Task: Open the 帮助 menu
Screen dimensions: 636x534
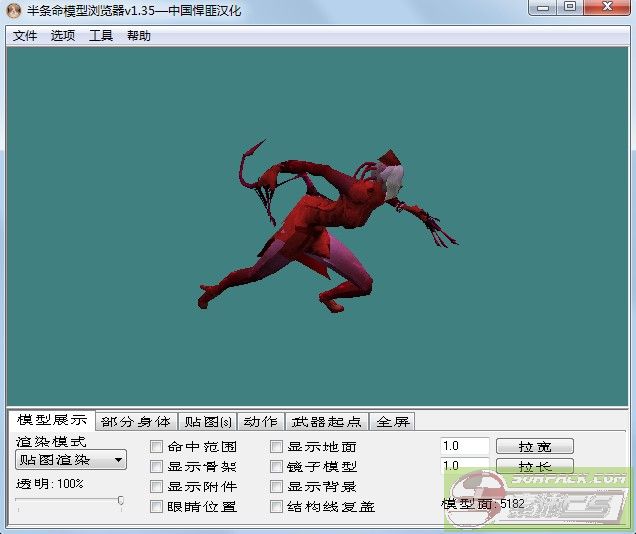Action: pos(139,36)
